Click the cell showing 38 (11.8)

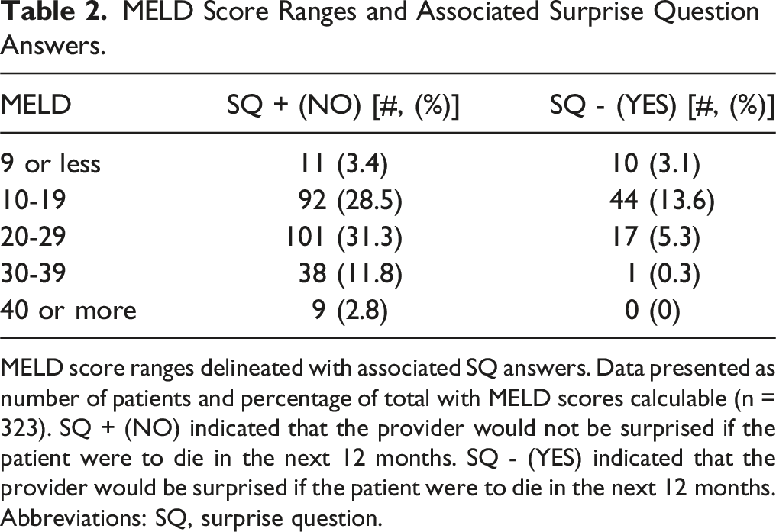coord(351,273)
